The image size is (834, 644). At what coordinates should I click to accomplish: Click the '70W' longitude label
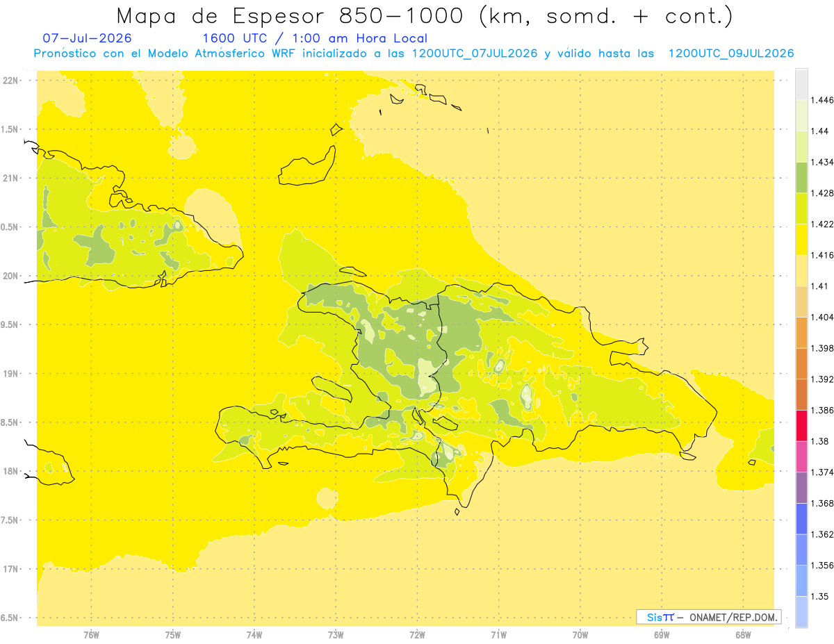pos(580,635)
